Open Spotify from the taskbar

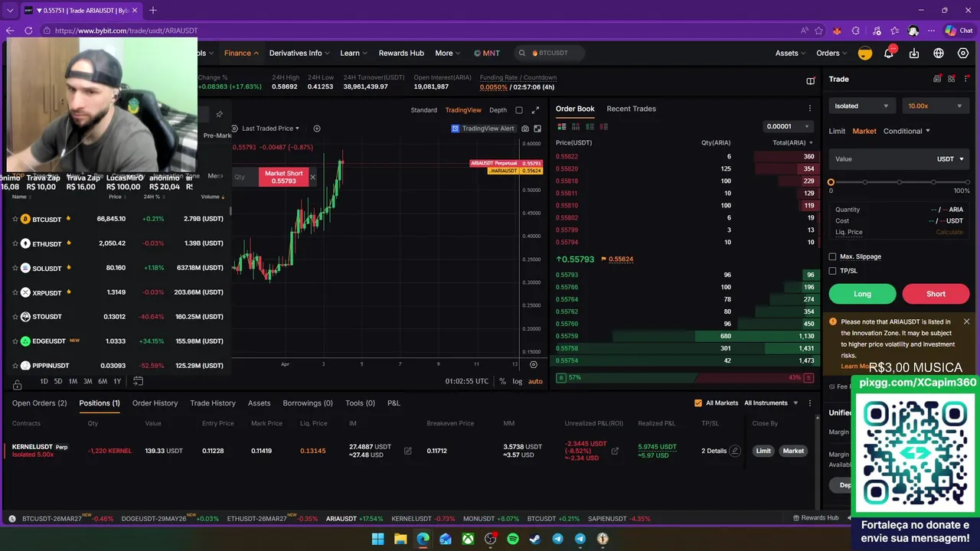tap(513, 539)
